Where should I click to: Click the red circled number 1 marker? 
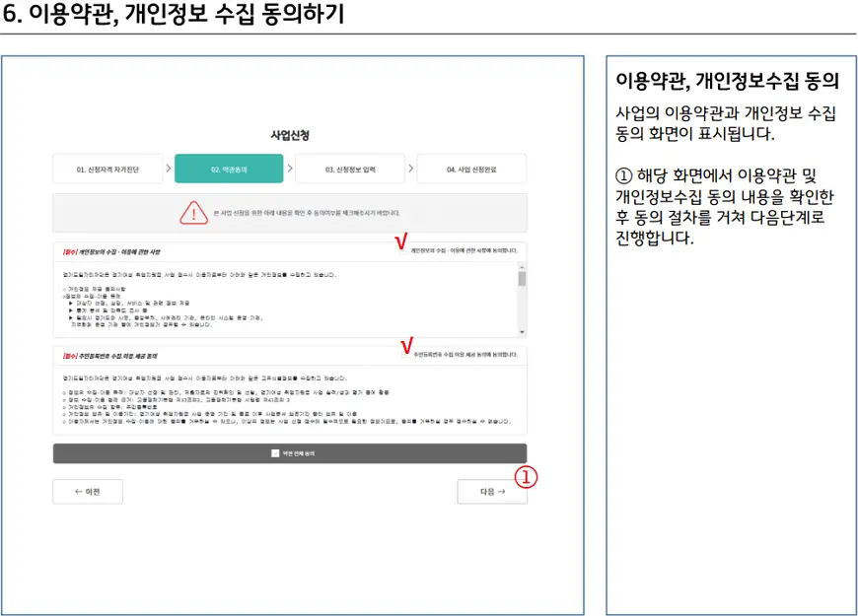[526, 477]
